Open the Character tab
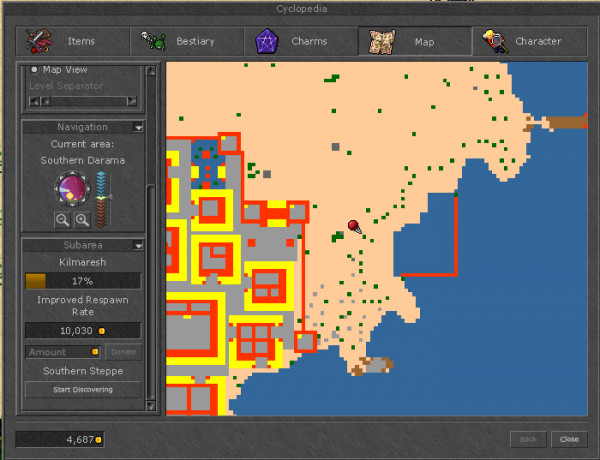Viewport: 600px width, 460px height. click(x=530, y=41)
